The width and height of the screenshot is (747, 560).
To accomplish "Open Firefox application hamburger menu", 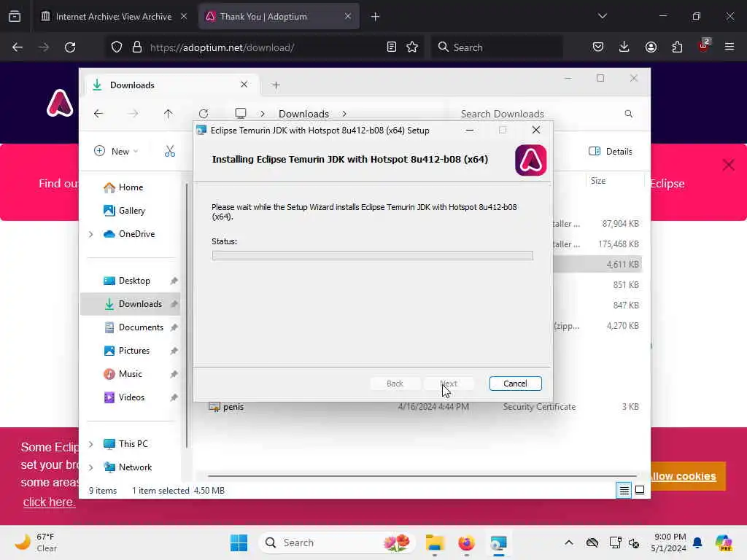I will [729, 47].
